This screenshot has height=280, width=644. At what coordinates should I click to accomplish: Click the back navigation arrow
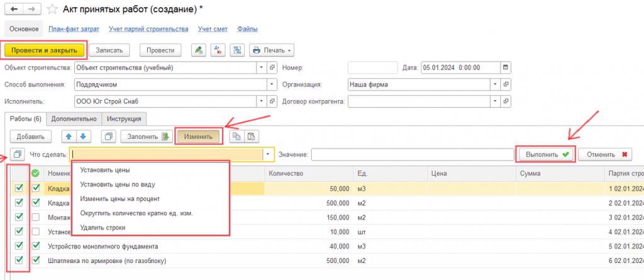coord(13,9)
